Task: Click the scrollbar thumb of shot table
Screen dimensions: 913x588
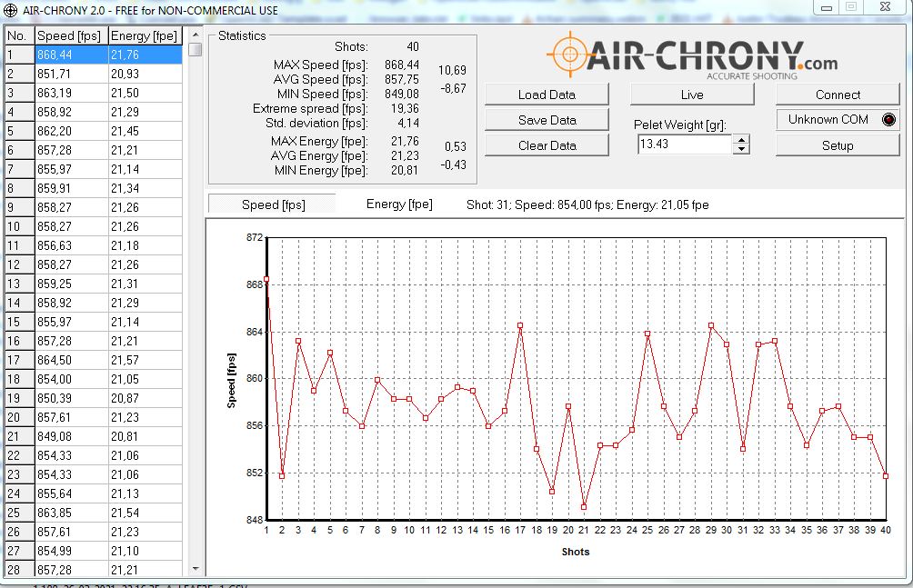Action: [x=196, y=49]
